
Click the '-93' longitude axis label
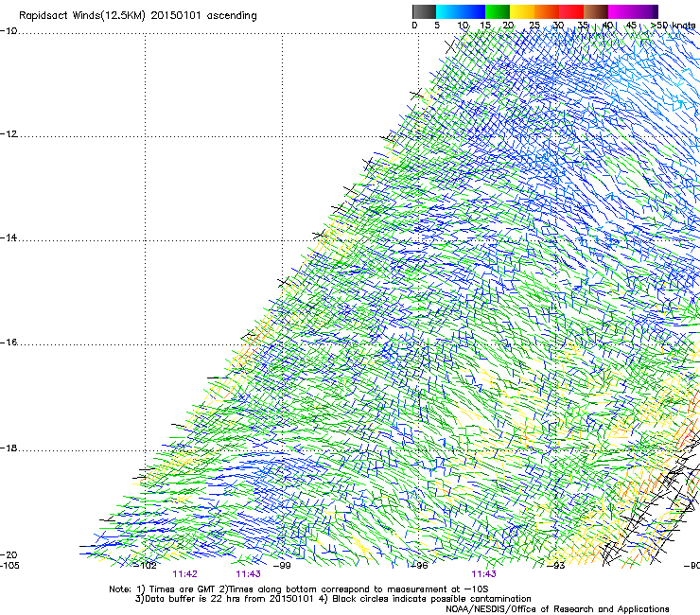point(556,566)
